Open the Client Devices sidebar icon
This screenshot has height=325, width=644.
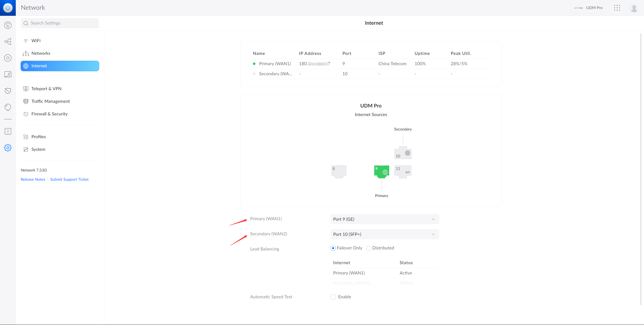[x=8, y=74]
